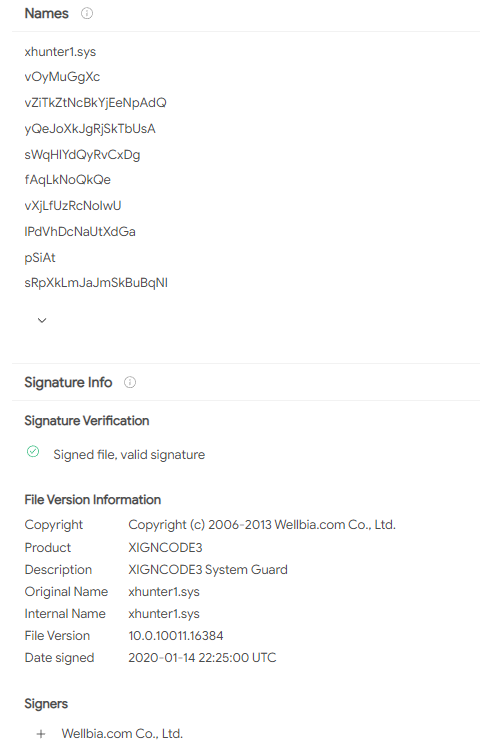
Task: Click the file version 10.0.10011.16384
Action: coord(176,635)
